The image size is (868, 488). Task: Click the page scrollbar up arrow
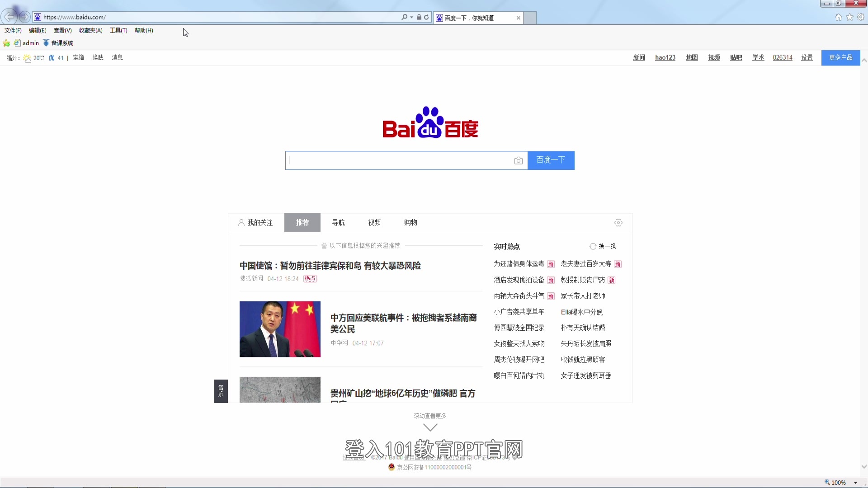pos(864,60)
